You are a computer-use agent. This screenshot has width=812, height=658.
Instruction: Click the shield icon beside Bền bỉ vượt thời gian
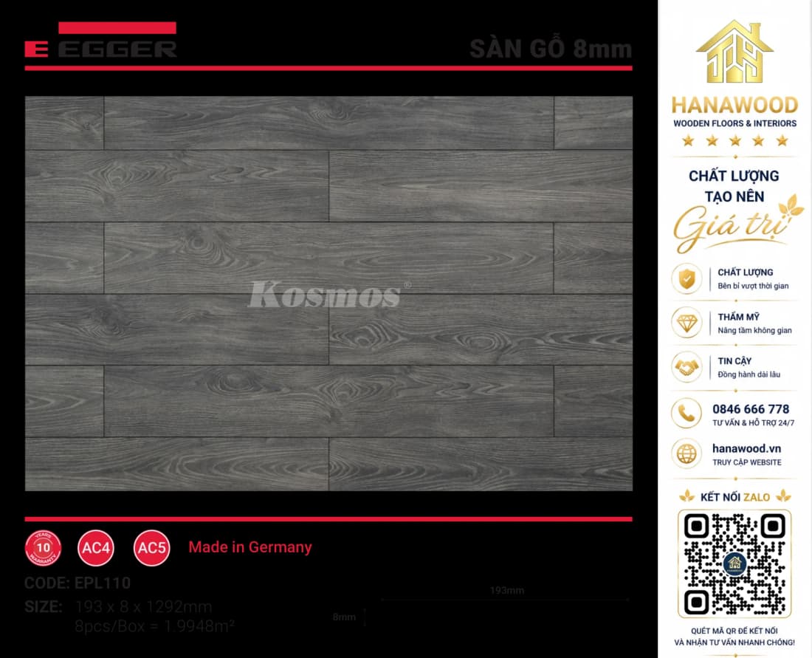pyautogui.click(x=687, y=278)
